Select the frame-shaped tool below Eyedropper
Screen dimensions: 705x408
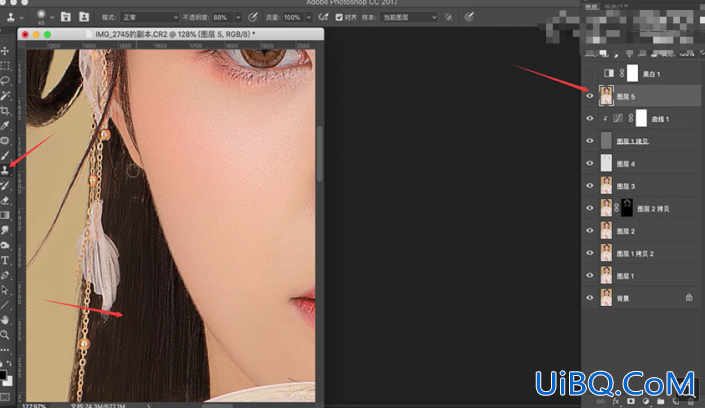(x=5, y=140)
